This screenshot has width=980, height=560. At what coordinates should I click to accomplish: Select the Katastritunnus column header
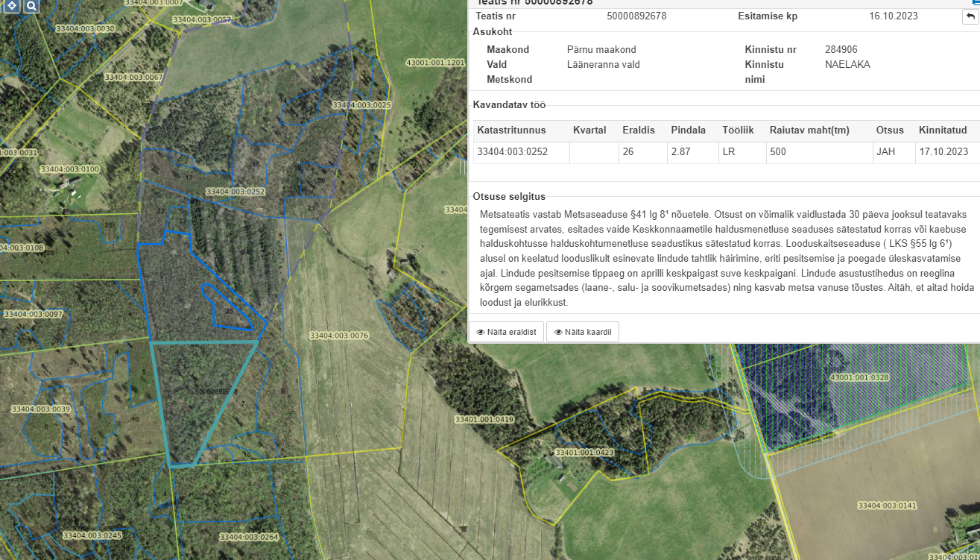coord(512,130)
